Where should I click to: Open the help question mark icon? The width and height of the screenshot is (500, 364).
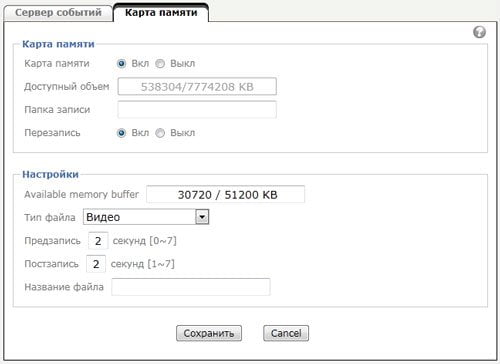point(479,32)
